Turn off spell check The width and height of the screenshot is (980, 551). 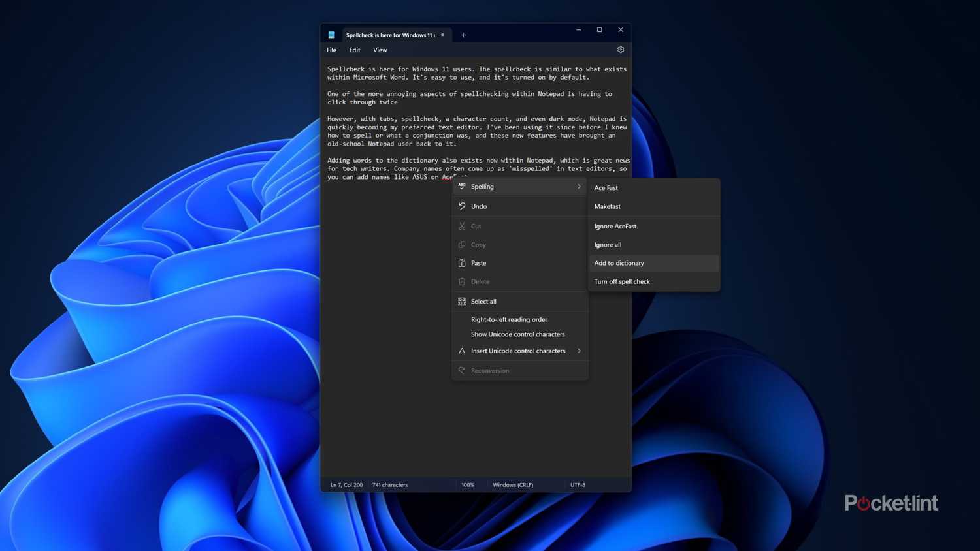[x=622, y=282]
